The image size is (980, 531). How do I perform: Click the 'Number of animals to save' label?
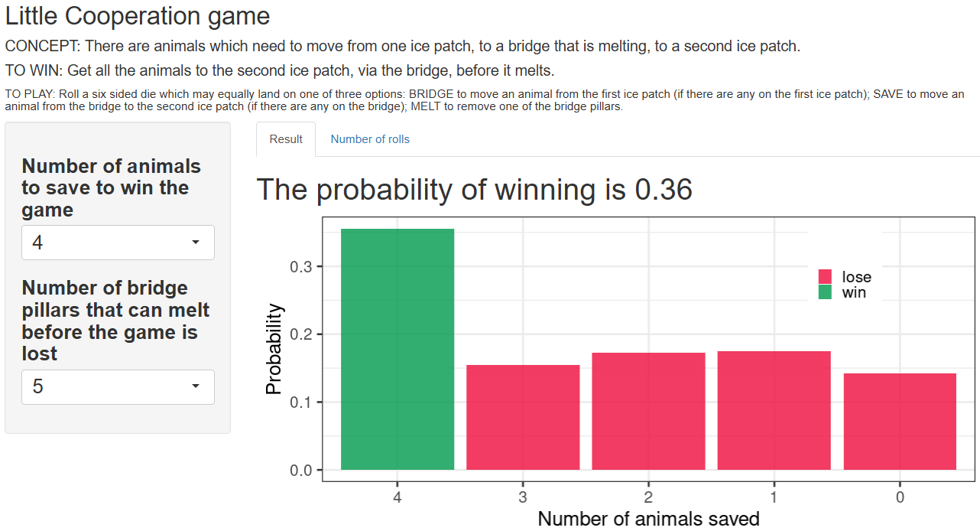[x=112, y=188]
